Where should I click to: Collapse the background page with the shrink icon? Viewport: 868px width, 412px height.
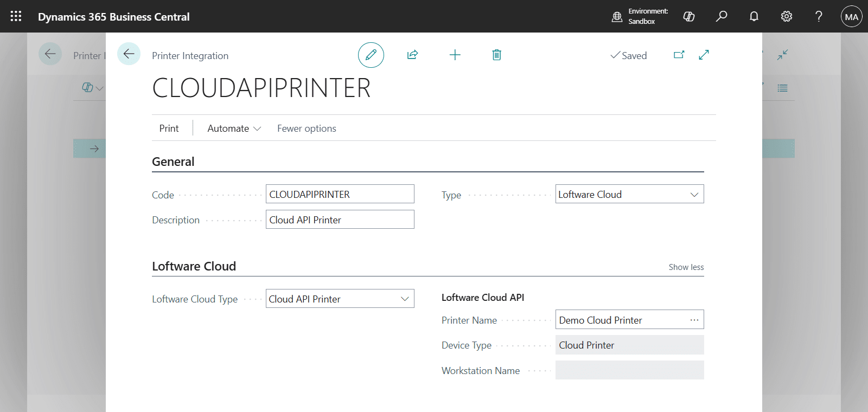[782, 55]
